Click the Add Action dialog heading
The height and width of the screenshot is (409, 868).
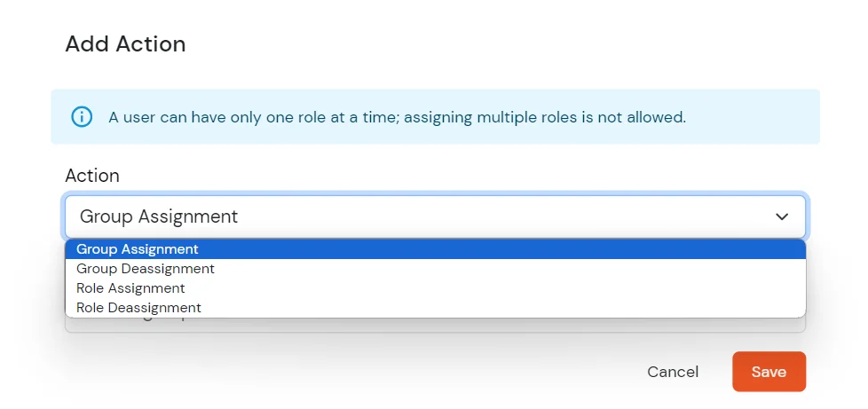click(x=125, y=44)
